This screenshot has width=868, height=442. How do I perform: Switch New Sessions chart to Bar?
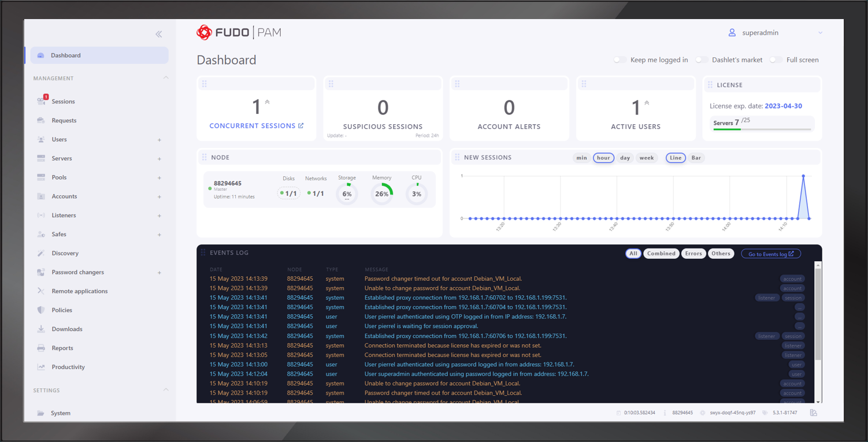[696, 158]
